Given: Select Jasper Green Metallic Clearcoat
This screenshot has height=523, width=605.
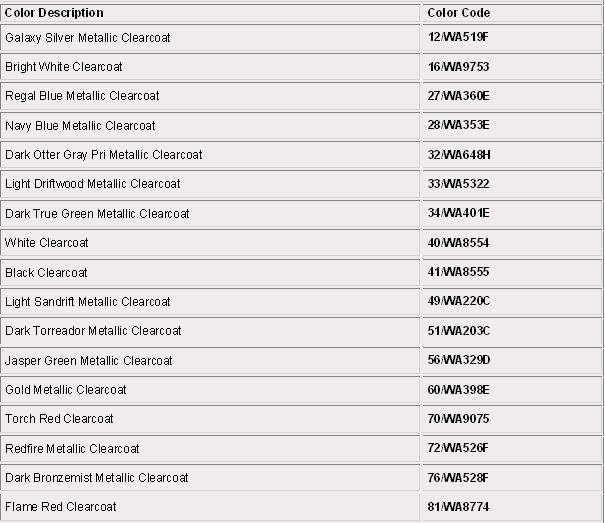Looking at the screenshot, I should [89, 360].
